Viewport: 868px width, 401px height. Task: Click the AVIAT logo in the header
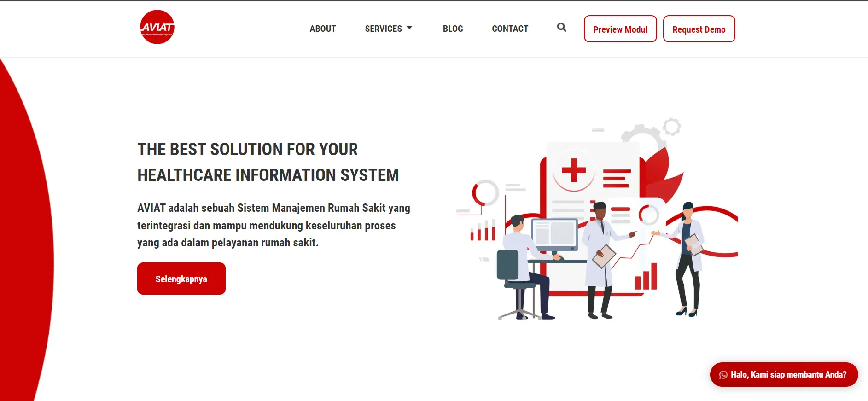(x=157, y=27)
